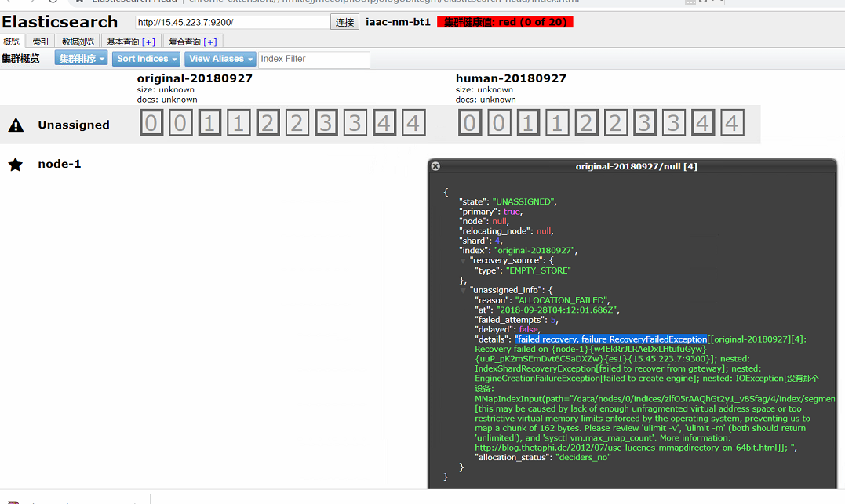Click the highlighted RecoveryFailedException text
Screen dimensions: 845x504
610,339
